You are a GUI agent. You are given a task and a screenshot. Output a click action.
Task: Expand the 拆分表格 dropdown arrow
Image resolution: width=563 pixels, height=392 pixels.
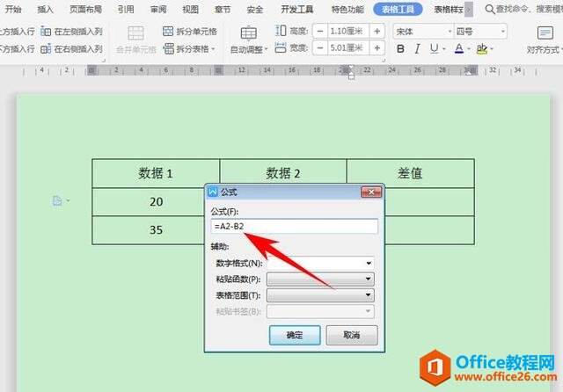coord(213,48)
